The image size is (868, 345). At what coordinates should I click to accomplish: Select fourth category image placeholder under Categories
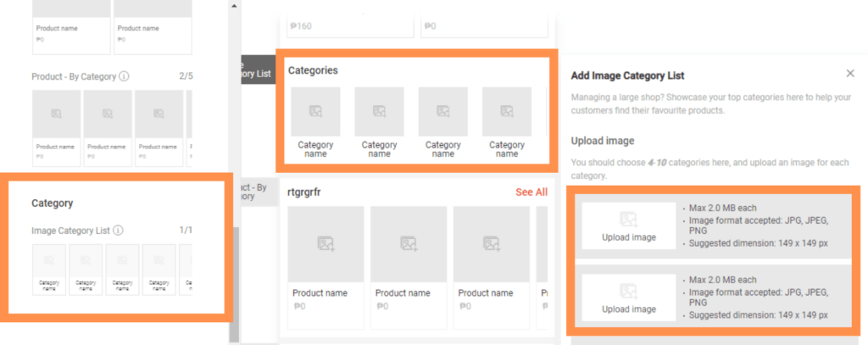[506, 111]
